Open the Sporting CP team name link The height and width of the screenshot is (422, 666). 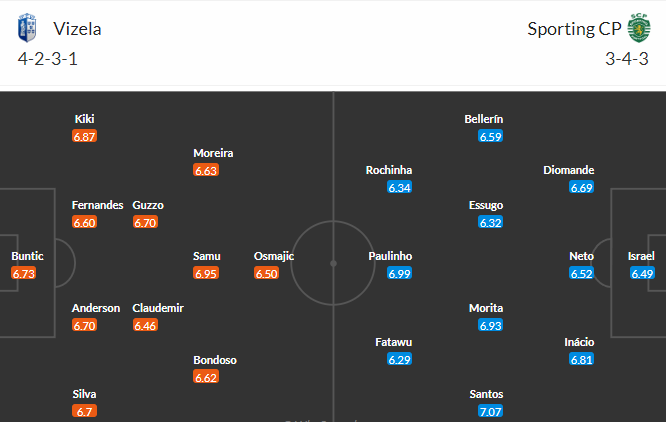point(574,29)
